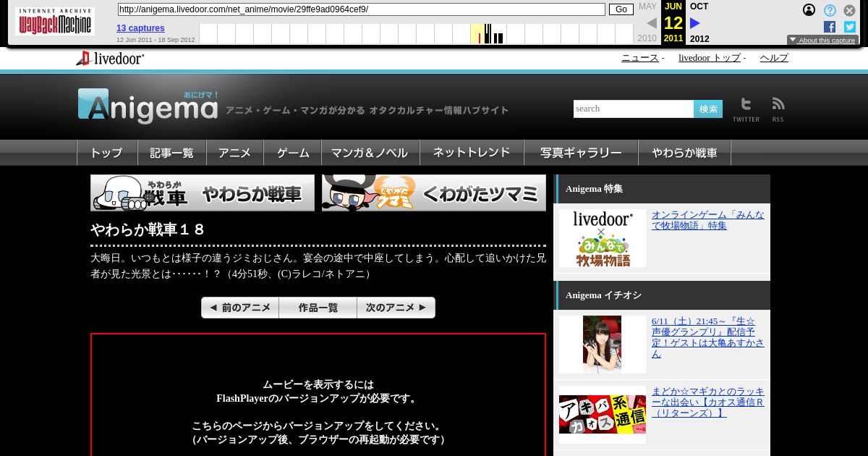This screenshot has height=456, width=868.
Task: Click the livedoor logo
Action: [x=110, y=59]
